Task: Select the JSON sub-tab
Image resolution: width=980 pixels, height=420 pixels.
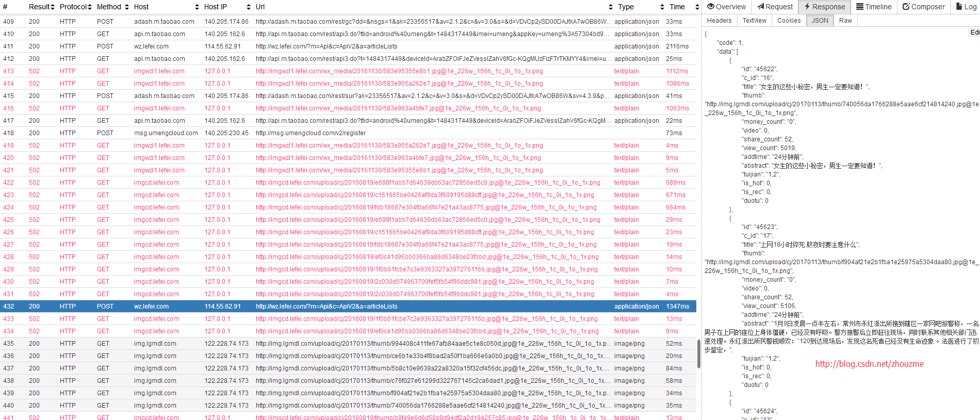Action: click(820, 21)
